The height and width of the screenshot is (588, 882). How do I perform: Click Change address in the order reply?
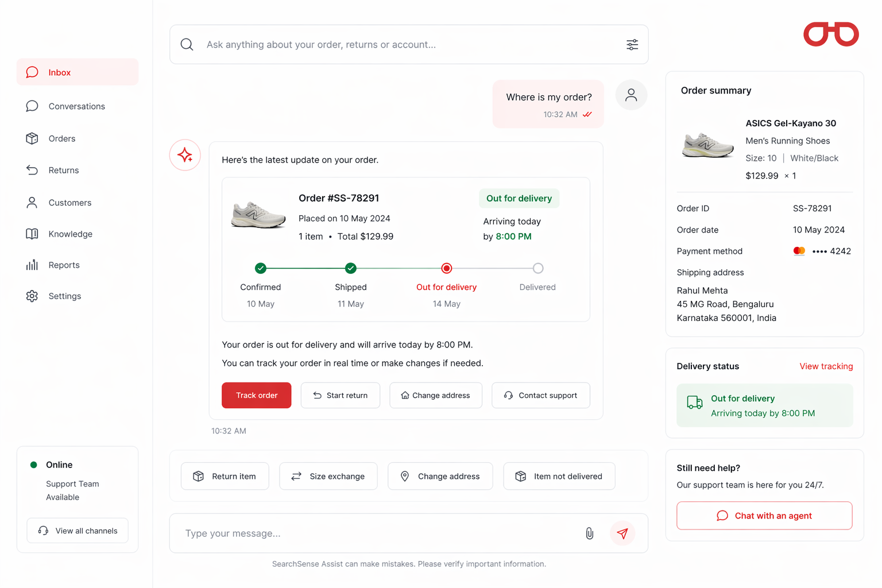(x=436, y=396)
